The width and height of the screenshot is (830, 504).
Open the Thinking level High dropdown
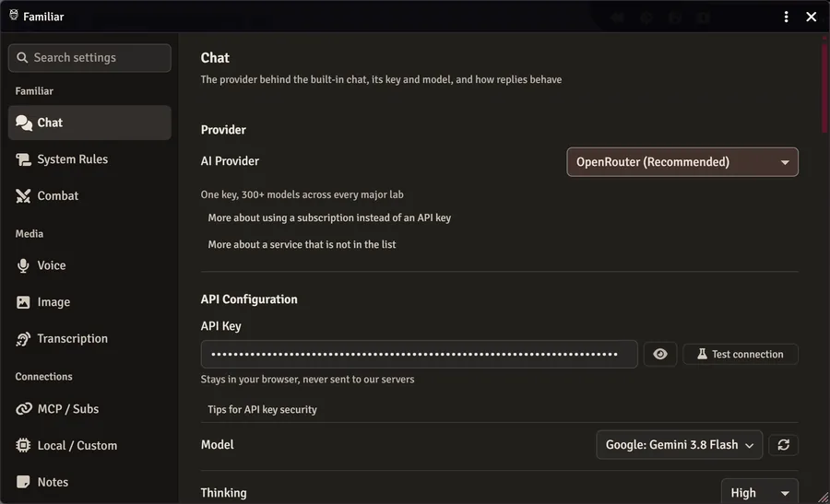click(x=760, y=492)
